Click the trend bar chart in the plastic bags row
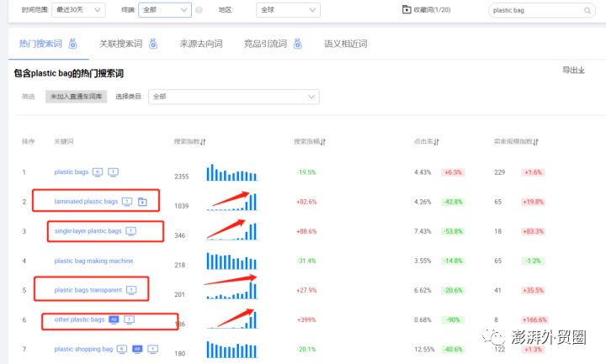This screenshot has height=364, width=606. click(x=231, y=172)
